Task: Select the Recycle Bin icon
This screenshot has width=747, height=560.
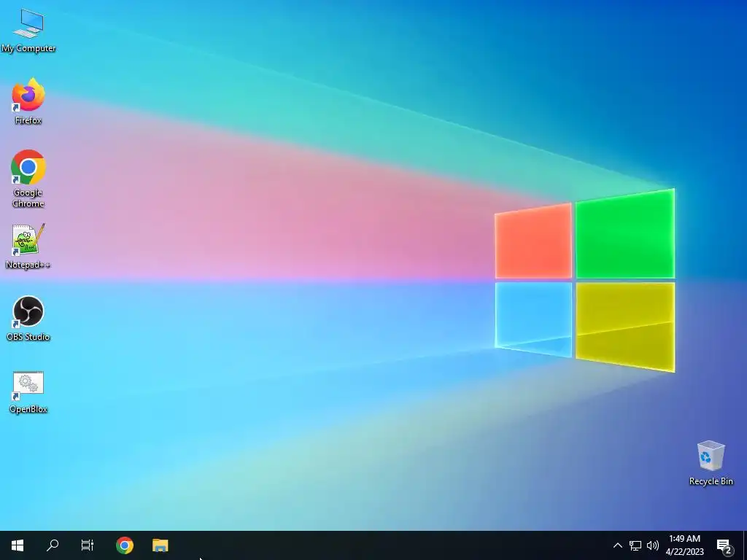Action: pyautogui.click(x=711, y=463)
